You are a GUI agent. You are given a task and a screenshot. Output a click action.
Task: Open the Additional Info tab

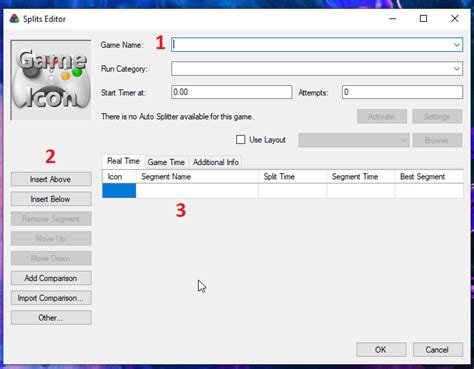[216, 162]
